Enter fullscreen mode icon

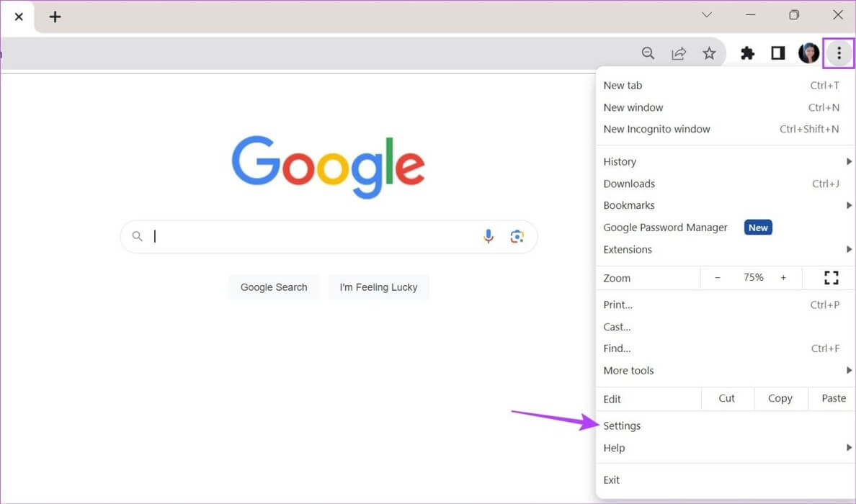(x=831, y=278)
